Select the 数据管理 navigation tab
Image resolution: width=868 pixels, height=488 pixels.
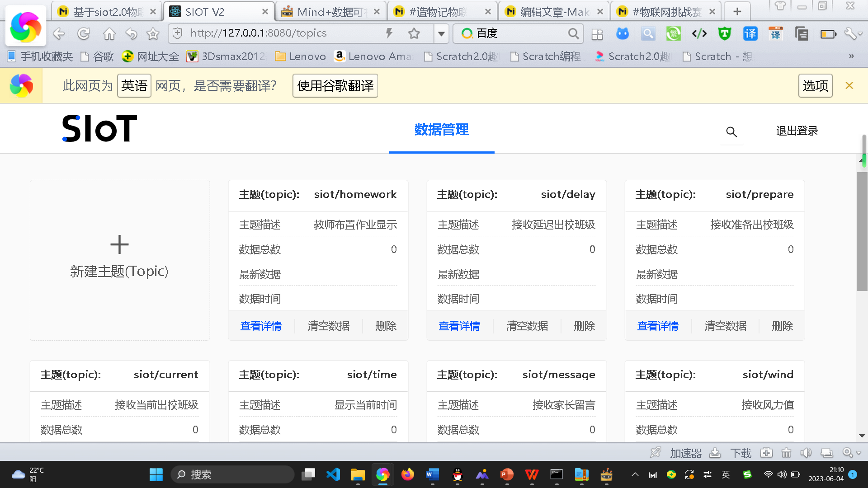[442, 130]
